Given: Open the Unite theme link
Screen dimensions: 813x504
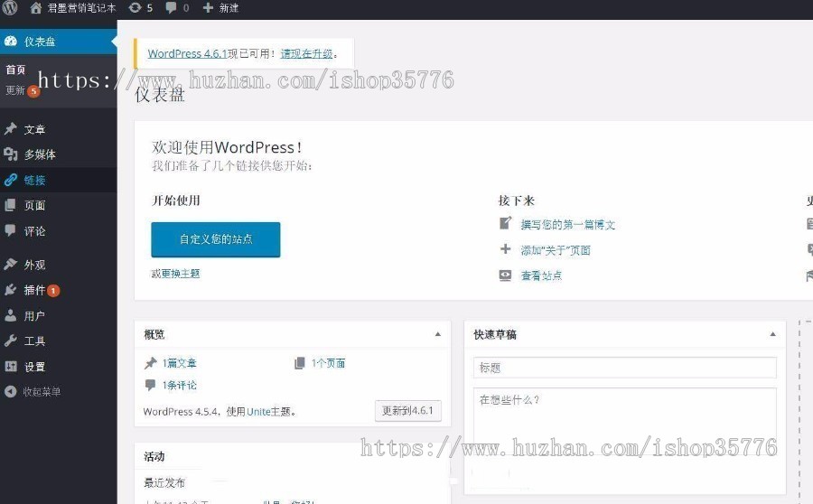Looking at the screenshot, I should click(x=258, y=412).
